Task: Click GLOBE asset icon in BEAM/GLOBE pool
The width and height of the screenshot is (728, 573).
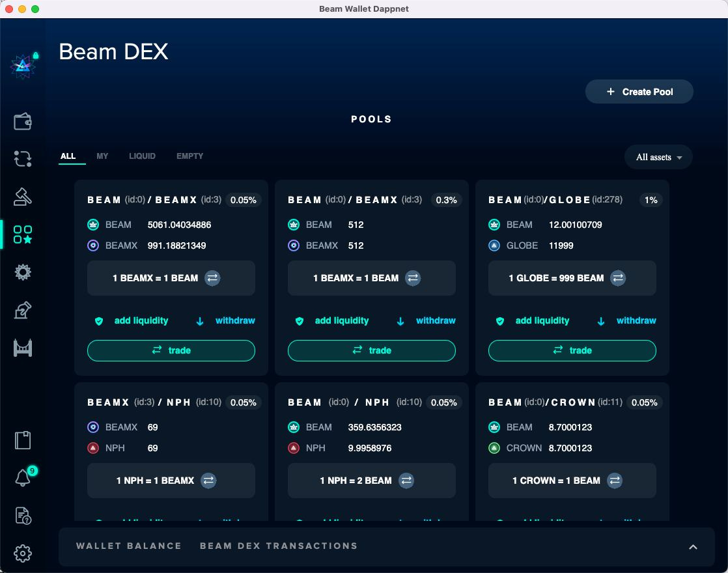Action: 494,245
